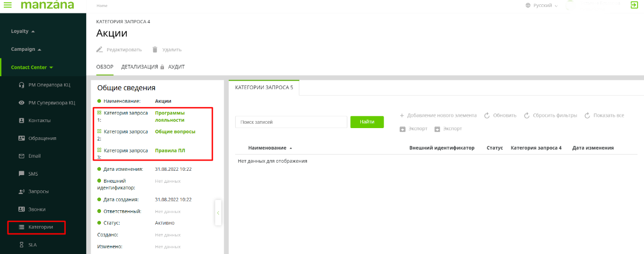The width and height of the screenshot is (644, 254).
Task: Collapse the Contact Center section
Action: point(32,68)
